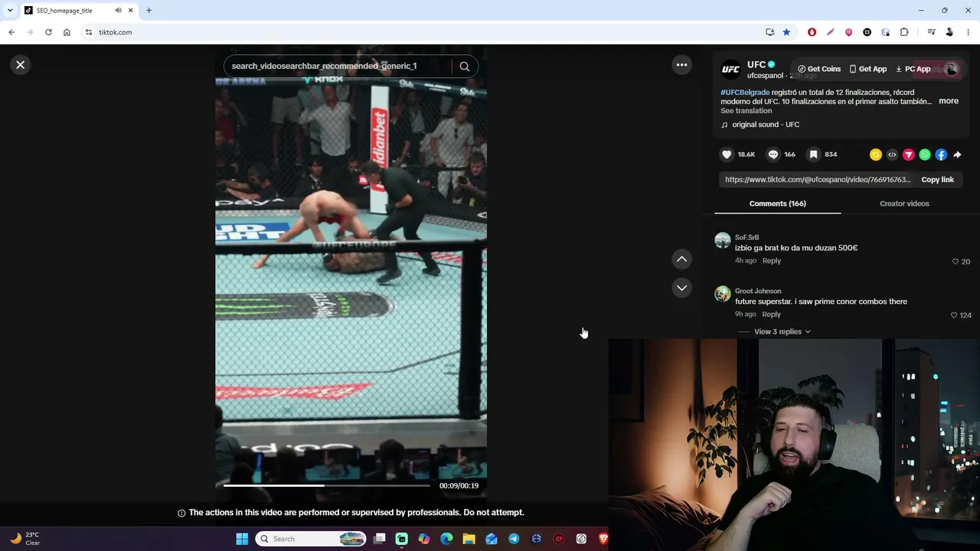Click the video search bar field
980x551 pixels.
click(x=341, y=66)
